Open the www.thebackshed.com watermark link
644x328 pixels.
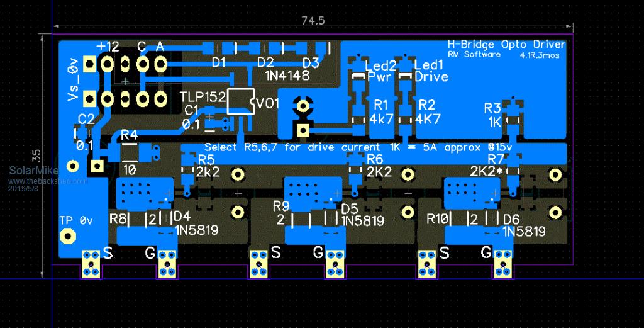pyautogui.click(x=47, y=181)
